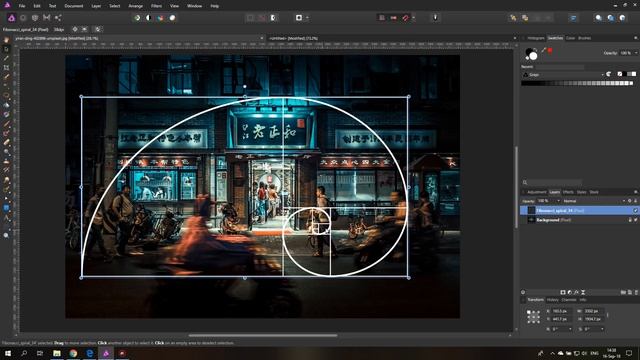Image resolution: width=640 pixels, height=360 pixels.
Task: Switch to the Histogram tab
Action: pyautogui.click(x=536, y=38)
